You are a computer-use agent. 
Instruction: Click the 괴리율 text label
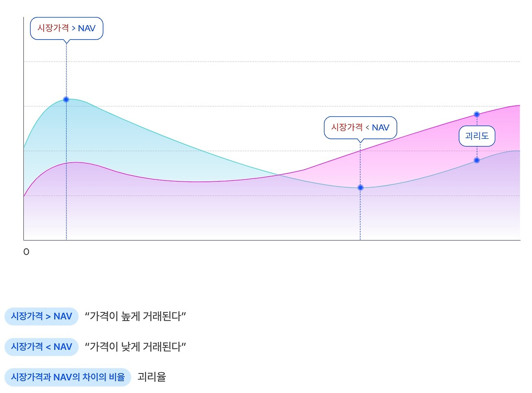pos(151,377)
